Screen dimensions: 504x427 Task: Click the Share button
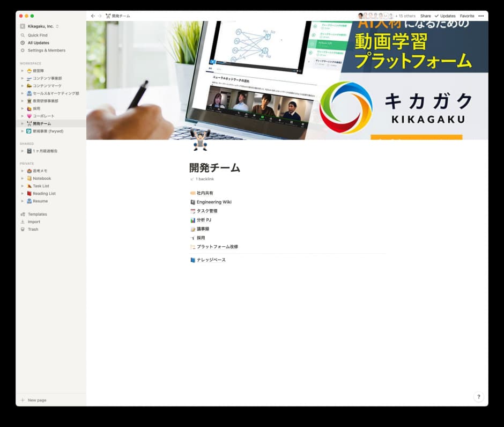pyautogui.click(x=425, y=16)
